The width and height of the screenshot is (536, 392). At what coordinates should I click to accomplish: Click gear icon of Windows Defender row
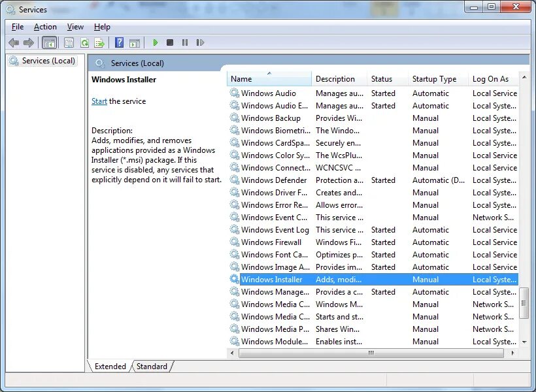(235, 180)
